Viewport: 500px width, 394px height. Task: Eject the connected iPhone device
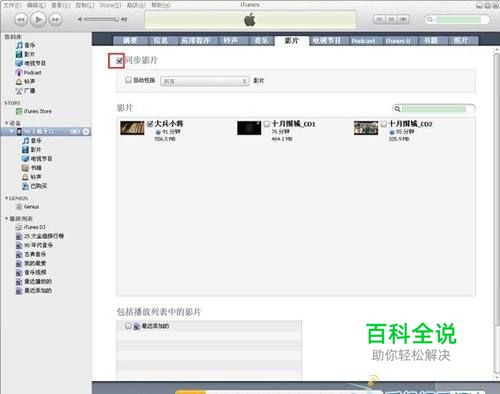click(x=86, y=132)
